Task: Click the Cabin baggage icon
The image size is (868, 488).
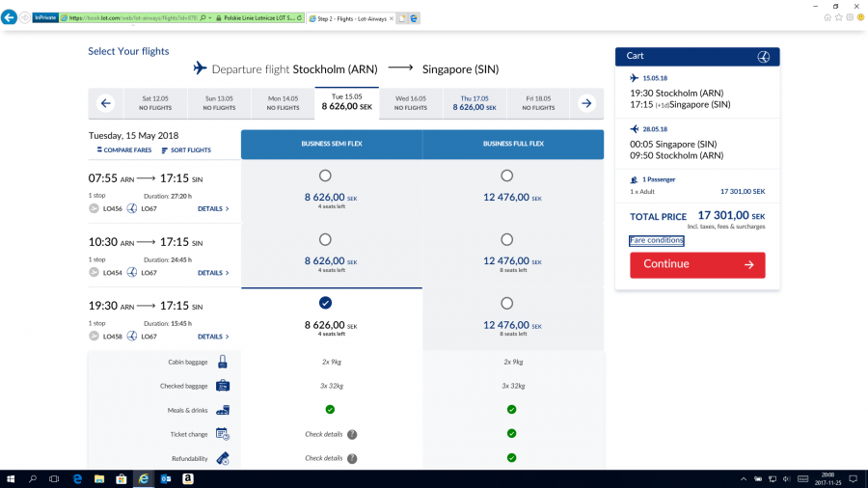Action: (223, 362)
